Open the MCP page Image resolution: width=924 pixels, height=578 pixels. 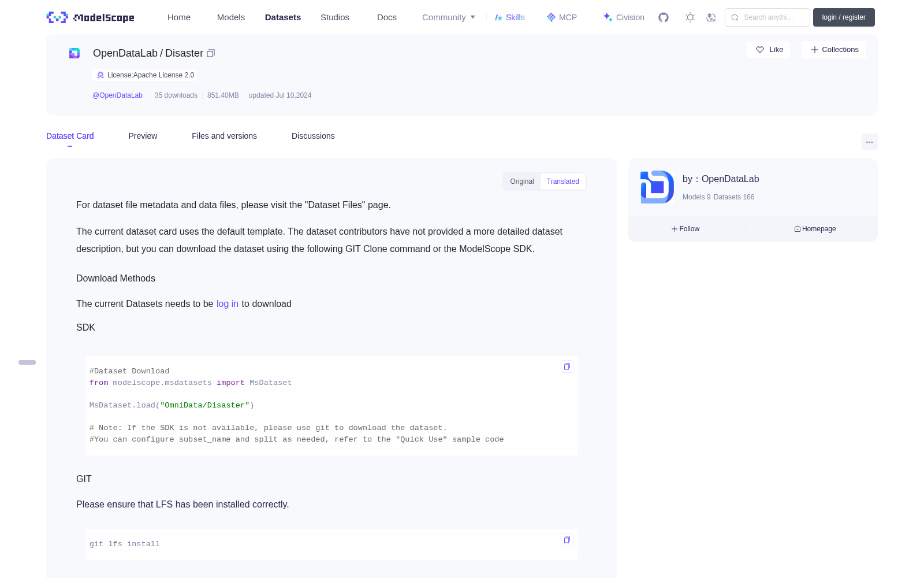tap(562, 17)
